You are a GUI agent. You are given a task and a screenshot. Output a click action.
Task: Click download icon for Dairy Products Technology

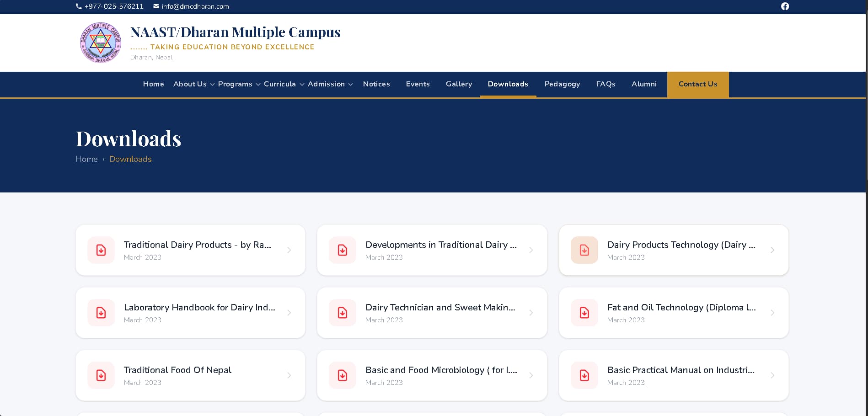(x=584, y=250)
